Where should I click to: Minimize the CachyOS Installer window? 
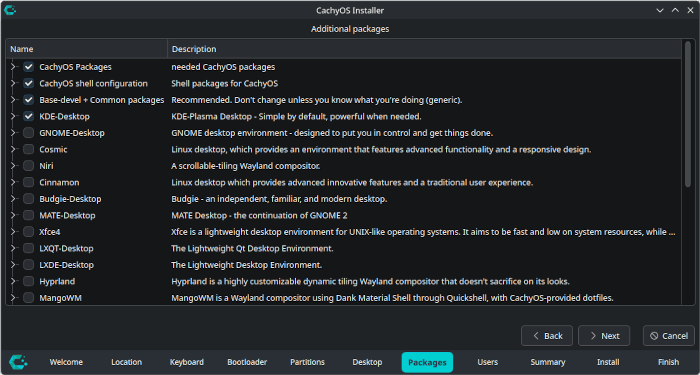(660, 10)
